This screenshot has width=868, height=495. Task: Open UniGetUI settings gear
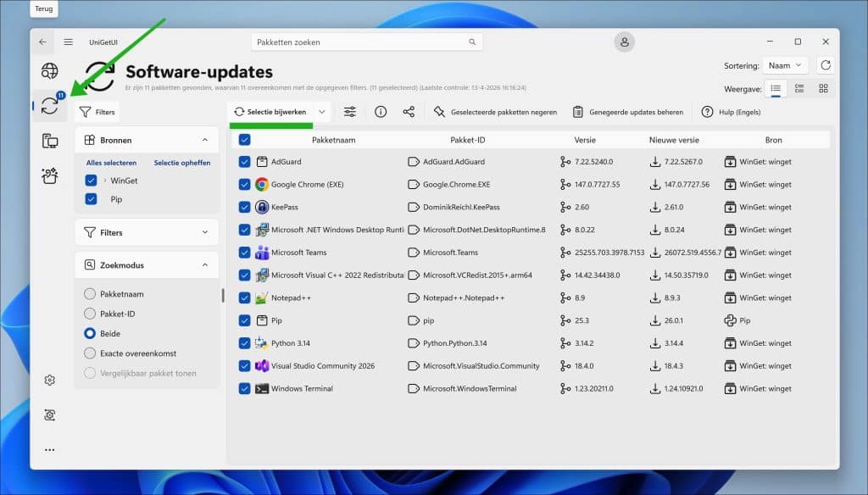pyautogui.click(x=49, y=380)
